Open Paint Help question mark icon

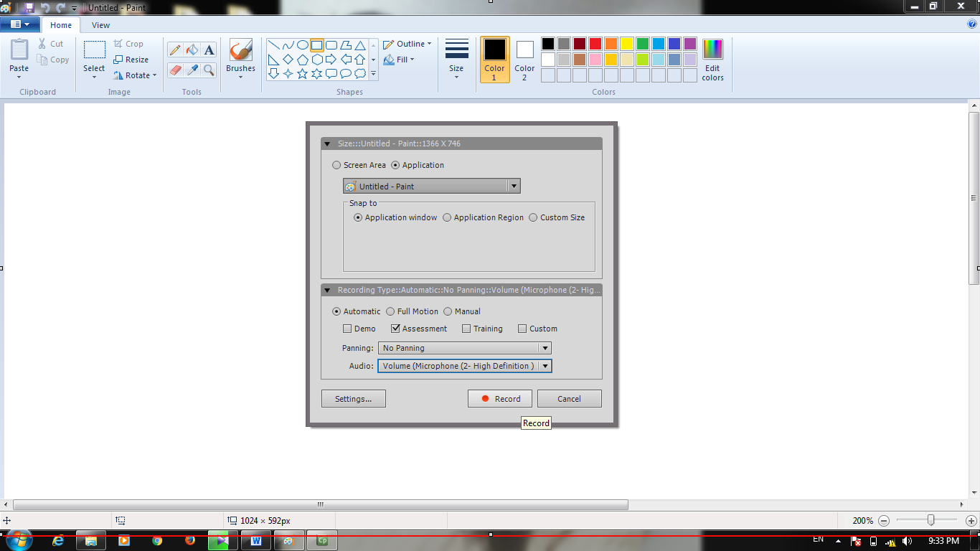tap(972, 24)
